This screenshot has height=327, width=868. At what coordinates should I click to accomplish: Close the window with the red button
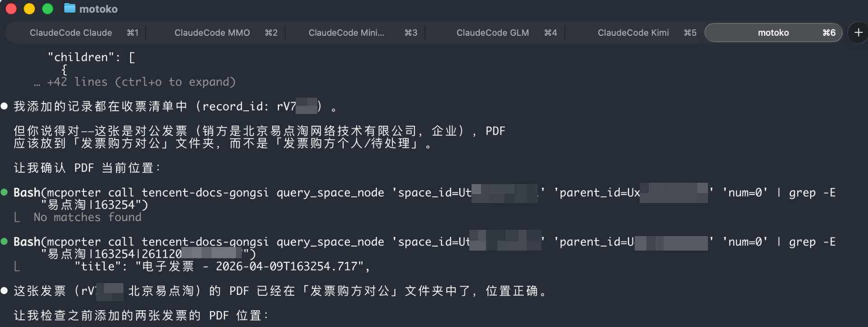[11, 9]
